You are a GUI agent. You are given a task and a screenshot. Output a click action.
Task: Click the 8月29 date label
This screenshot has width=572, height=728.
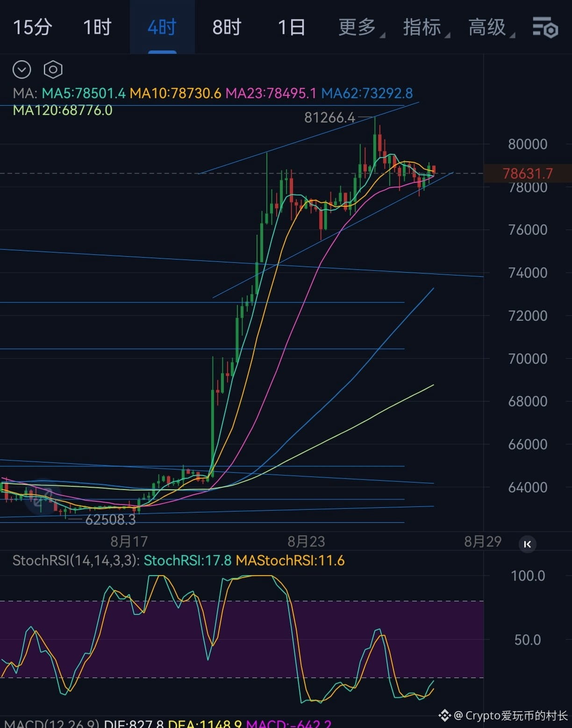[x=483, y=541]
